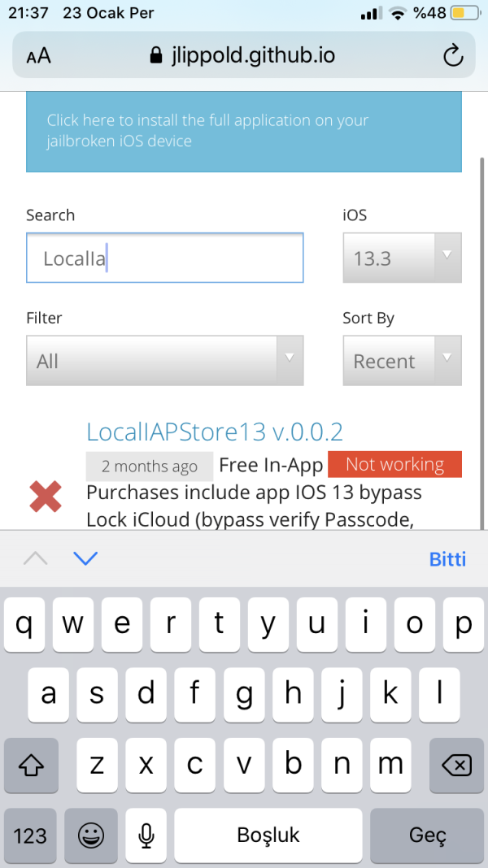Tap the microphone dictation key
The height and width of the screenshot is (868, 488).
tap(146, 835)
